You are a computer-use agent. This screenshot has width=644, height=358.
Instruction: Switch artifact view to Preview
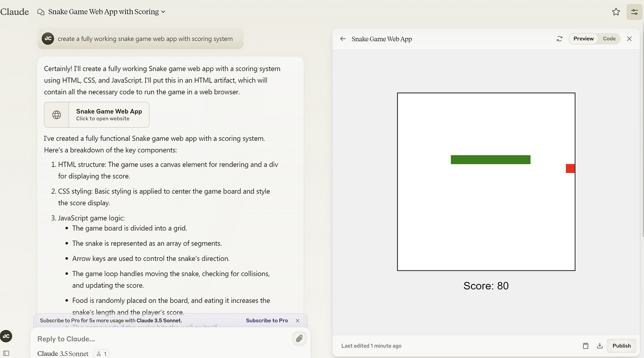pyautogui.click(x=583, y=39)
